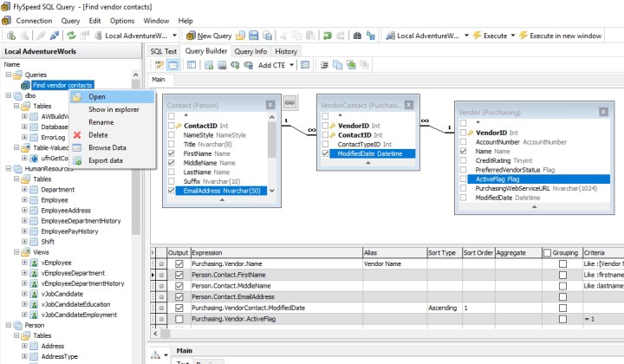The image size is (624, 364).
Task: Open the connection dropdown beside Execute
Action: pyautogui.click(x=466, y=36)
